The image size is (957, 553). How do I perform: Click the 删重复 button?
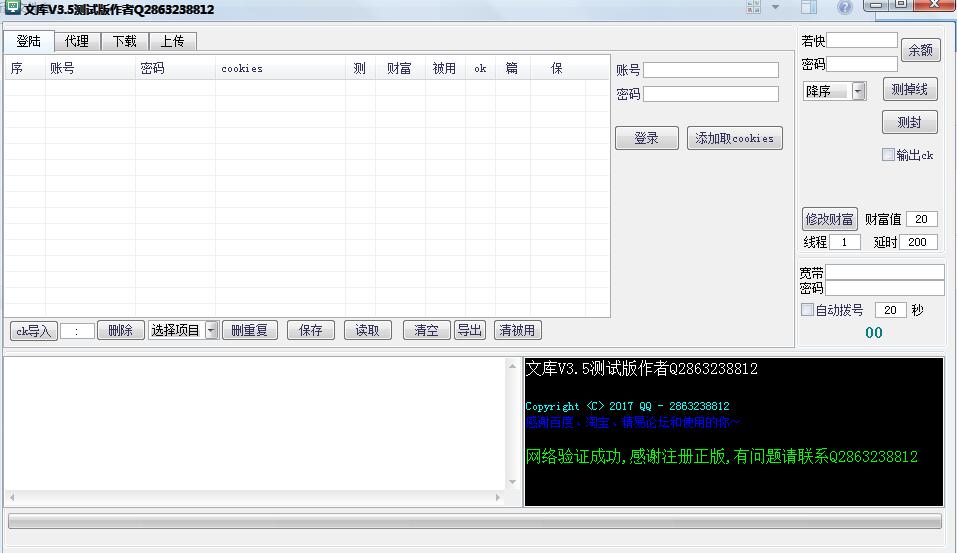coord(249,330)
